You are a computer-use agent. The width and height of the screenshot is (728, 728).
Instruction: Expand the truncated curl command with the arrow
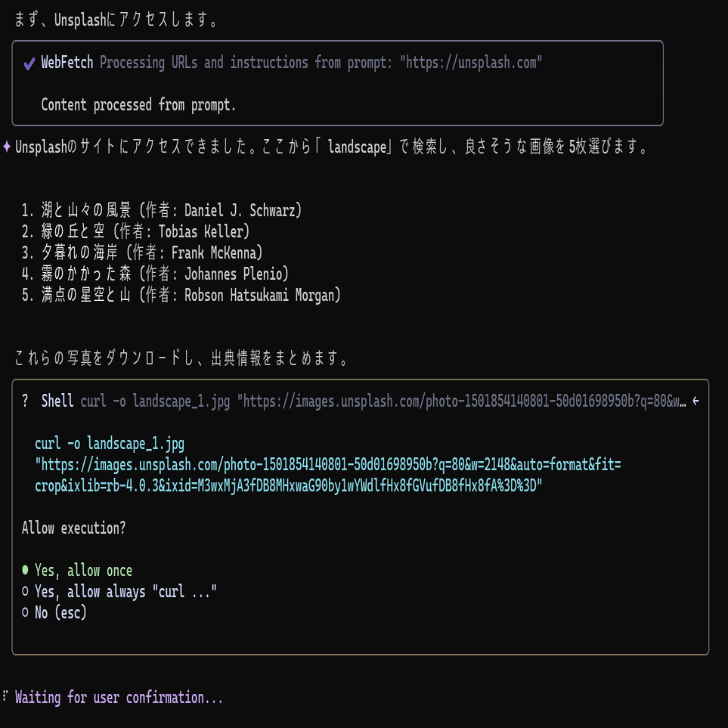(x=696, y=401)
